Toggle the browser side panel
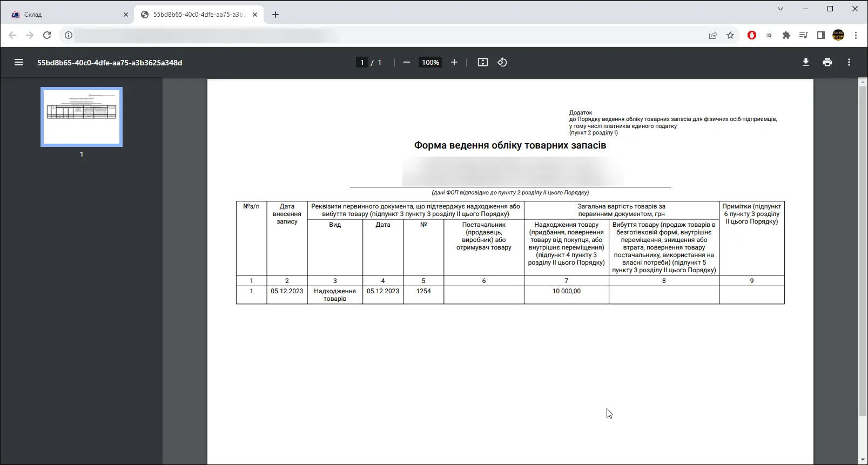The width and height of the screenshot is (868, 465). (x=821, y=35)
